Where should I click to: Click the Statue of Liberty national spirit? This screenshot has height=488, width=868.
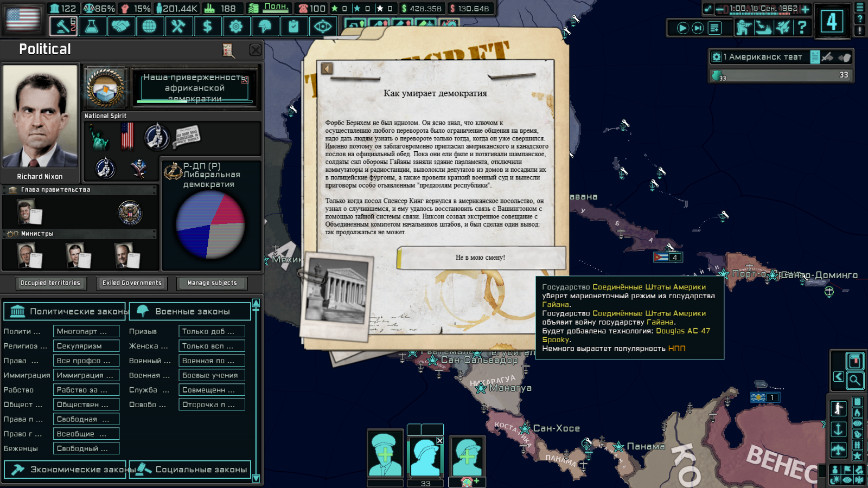point(99,137)
